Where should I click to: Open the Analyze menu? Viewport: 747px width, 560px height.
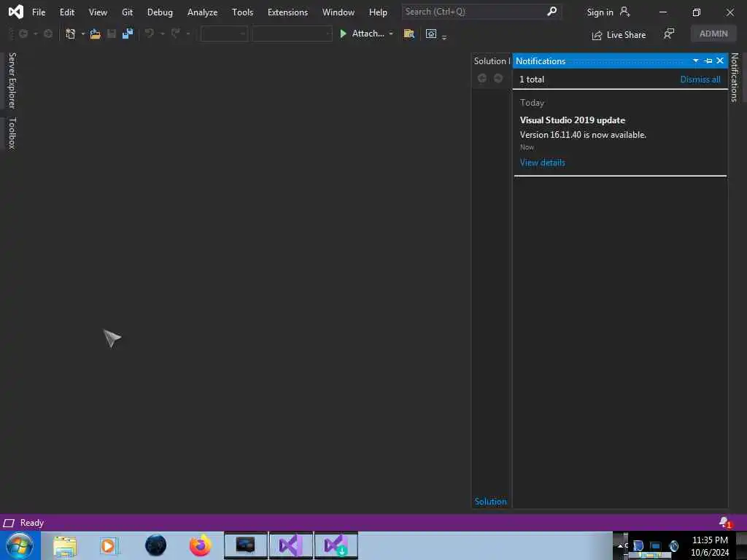click(203, 12)
